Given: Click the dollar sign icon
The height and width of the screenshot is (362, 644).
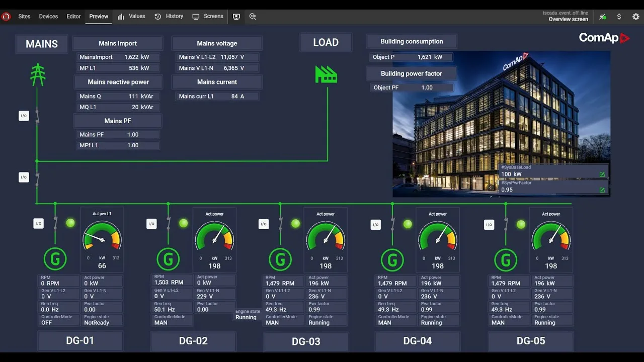Looking at the screenshot, I should [619, 17].
